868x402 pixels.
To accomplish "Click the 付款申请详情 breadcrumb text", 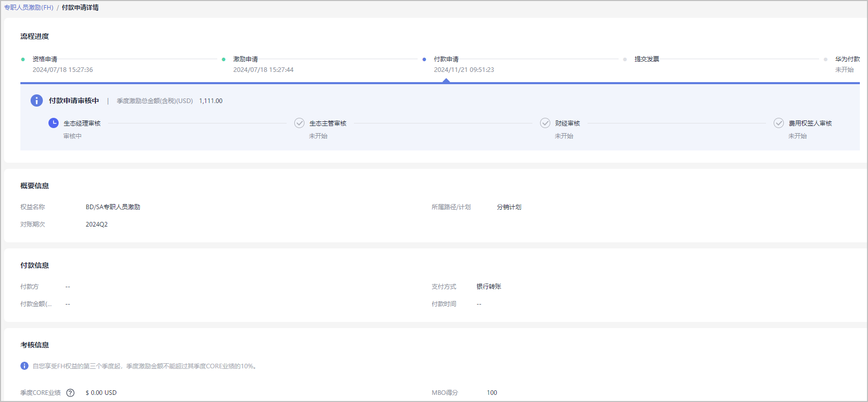I will [80, 8].
